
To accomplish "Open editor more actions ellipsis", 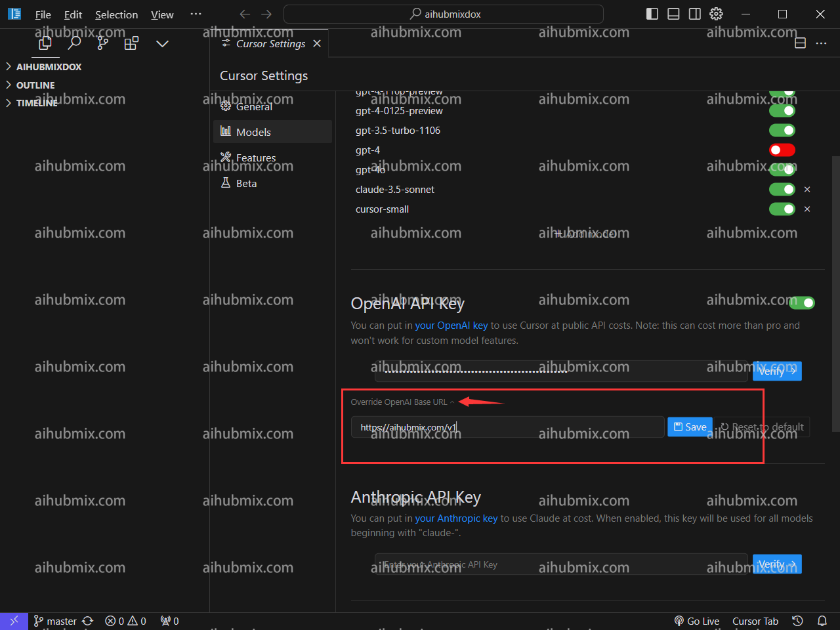I will (821, 43).
